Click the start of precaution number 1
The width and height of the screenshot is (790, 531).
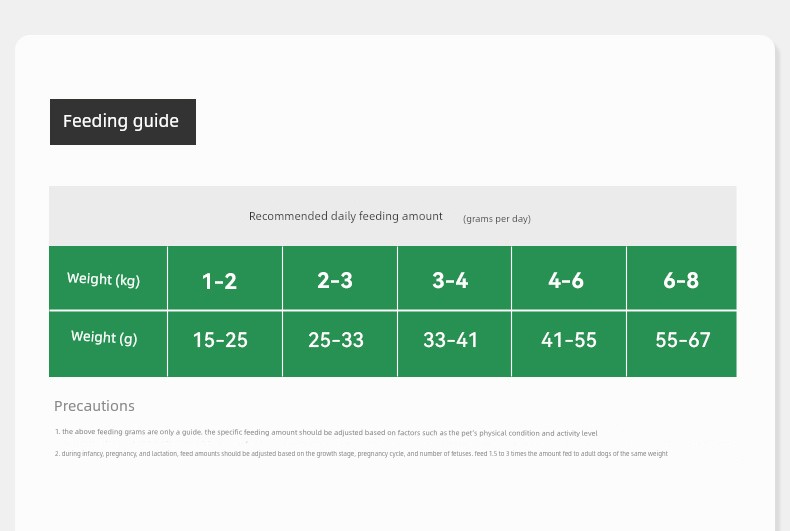[58, 433]
